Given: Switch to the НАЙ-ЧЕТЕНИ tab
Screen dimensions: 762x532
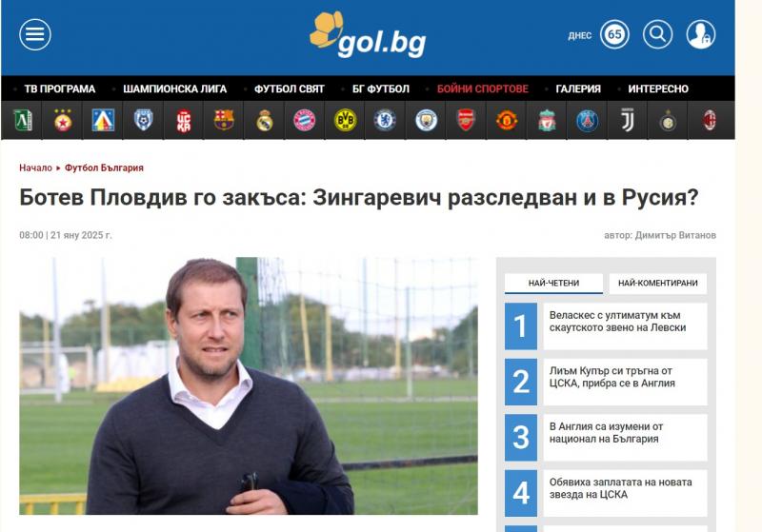Looking at the screenshot, I should pos(553,283).
